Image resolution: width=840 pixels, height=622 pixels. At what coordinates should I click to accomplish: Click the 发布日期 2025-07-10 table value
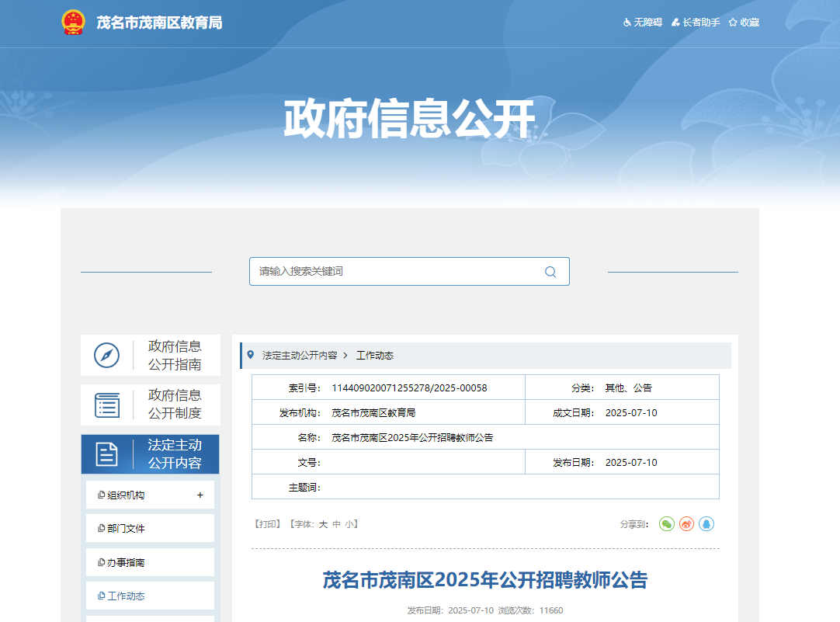click(x=631, y=462)
